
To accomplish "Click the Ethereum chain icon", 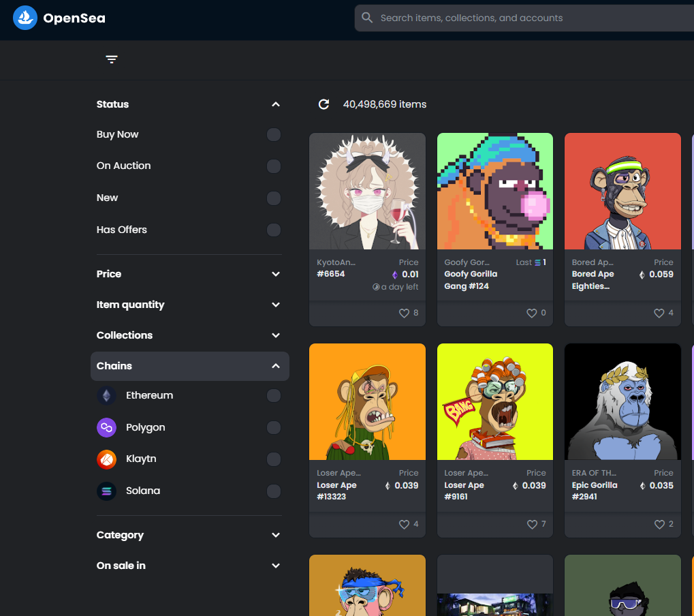I will [107, 395].
